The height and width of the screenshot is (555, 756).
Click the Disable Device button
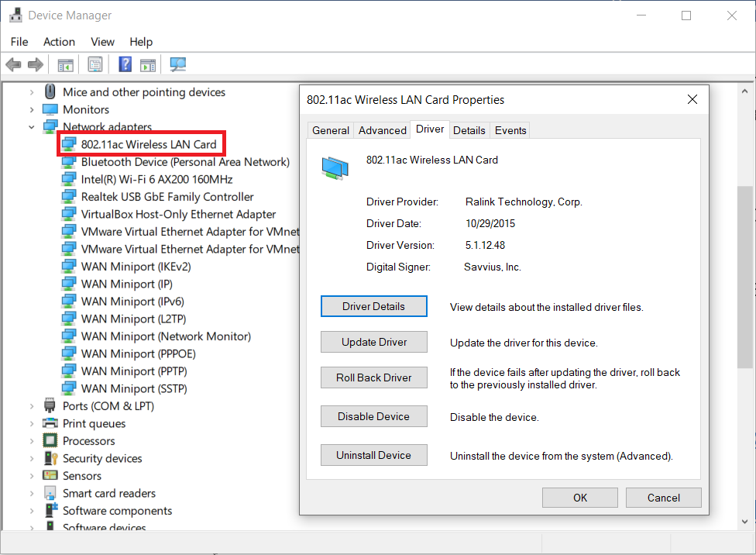coord(373,416)
